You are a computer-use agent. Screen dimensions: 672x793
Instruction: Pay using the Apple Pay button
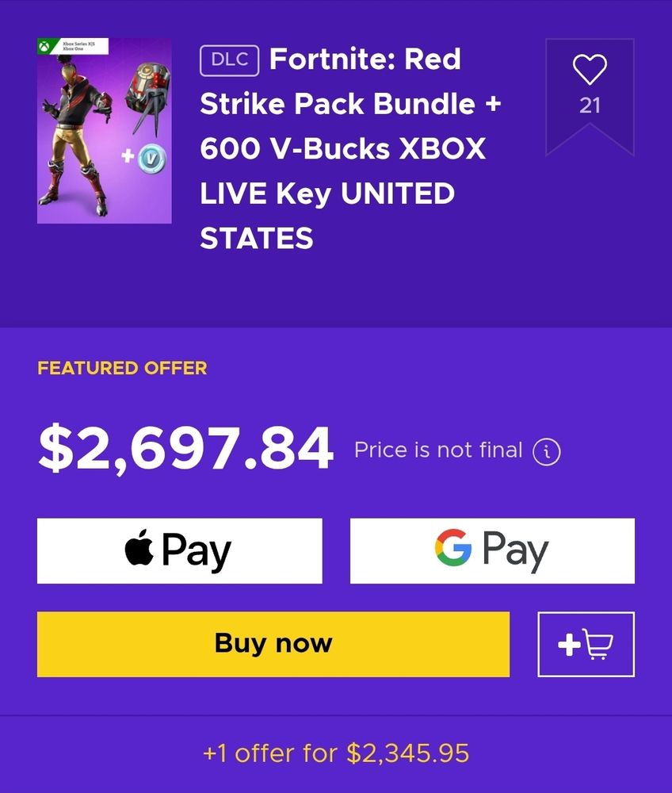click(179, 551)
